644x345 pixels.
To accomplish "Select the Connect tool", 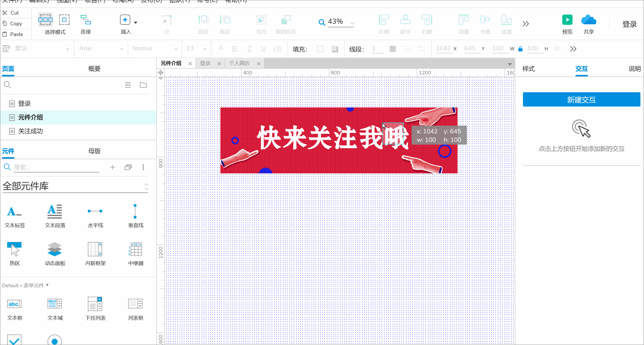I will [x=86, y=20].
